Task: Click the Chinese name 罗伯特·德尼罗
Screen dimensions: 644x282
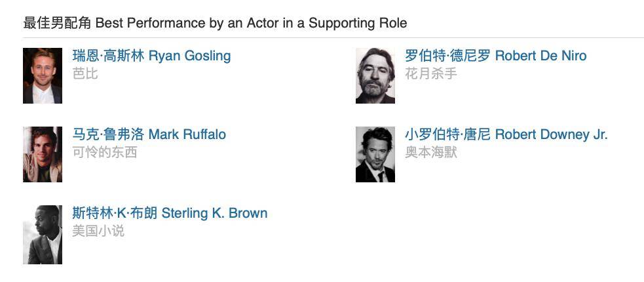Action: click(x=447, y=56)
